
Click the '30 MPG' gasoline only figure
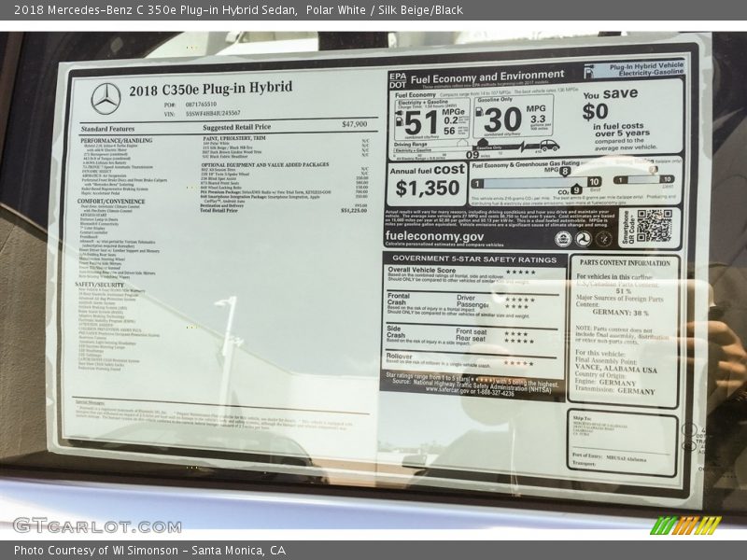(x=515, y=119)
